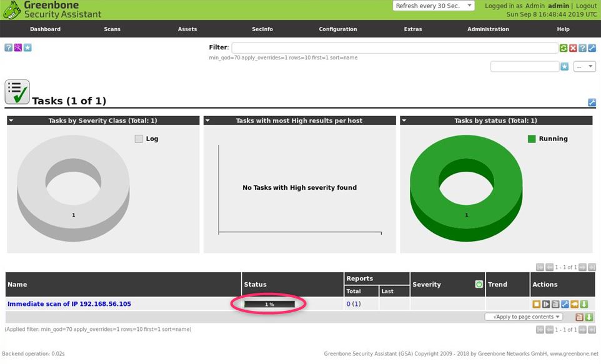Toggle the severity class override icon in Severity header
601x364 pixels.
point(479,284)
